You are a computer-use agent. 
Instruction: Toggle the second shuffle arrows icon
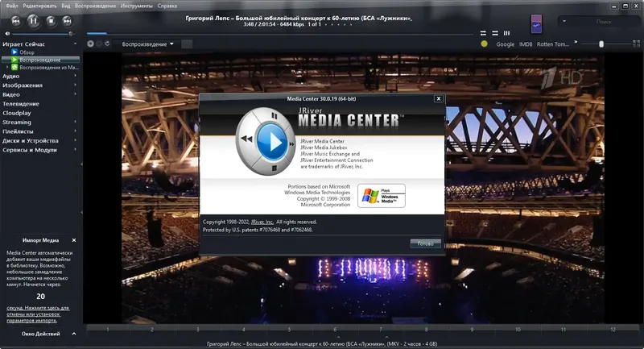[x=495, y=33]
